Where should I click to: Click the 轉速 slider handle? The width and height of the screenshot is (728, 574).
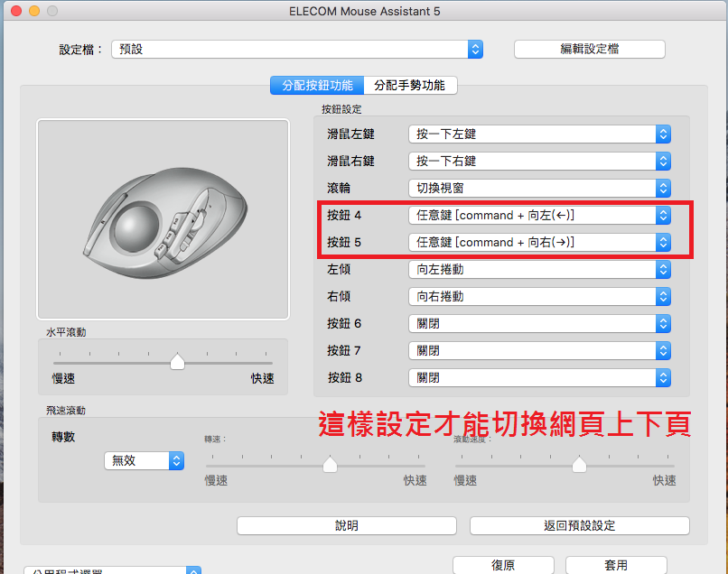tap(330, 464)
